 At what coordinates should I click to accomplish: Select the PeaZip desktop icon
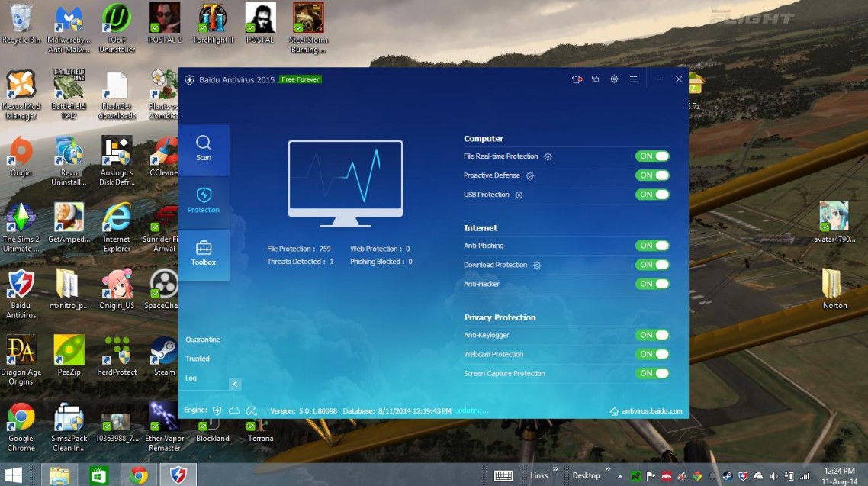[x=69, y=356]
